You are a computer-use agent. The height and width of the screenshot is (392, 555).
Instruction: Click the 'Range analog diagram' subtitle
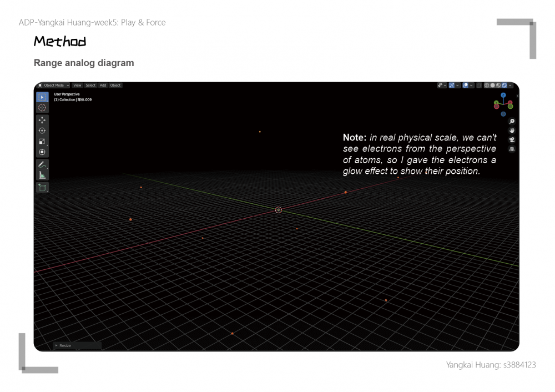pyautogui.click(x=84, y=63)
